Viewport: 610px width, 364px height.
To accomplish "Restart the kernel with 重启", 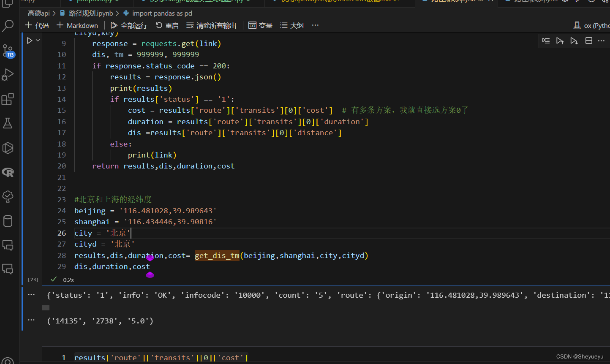I will (167, 25).
